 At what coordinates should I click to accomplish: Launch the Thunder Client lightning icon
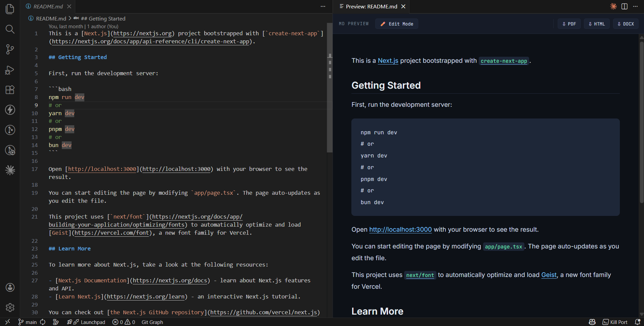click(x=10, y=110)
